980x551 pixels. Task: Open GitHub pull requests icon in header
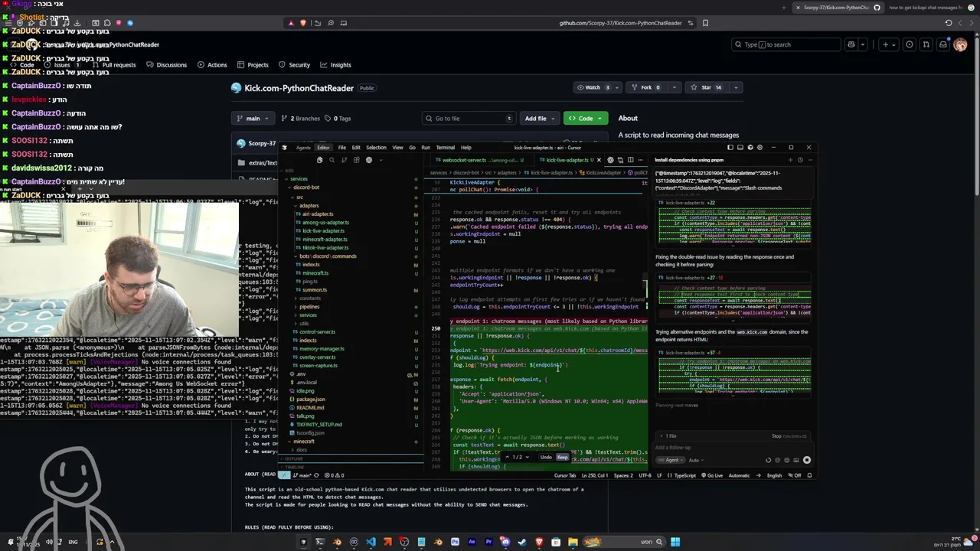pos(926,44)
